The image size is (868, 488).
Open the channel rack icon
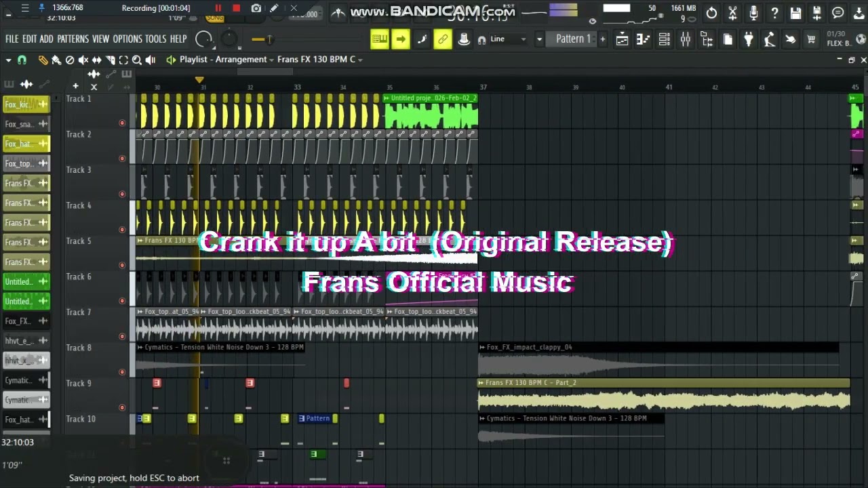(x=665, y=39)
